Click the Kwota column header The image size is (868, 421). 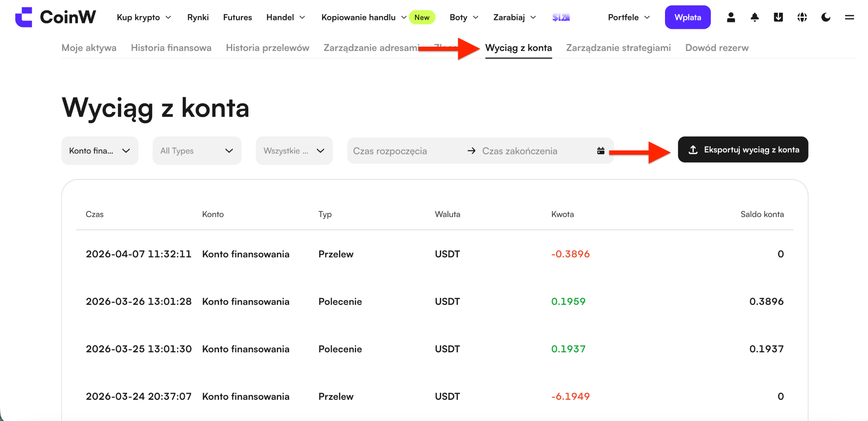coord(562,215)
